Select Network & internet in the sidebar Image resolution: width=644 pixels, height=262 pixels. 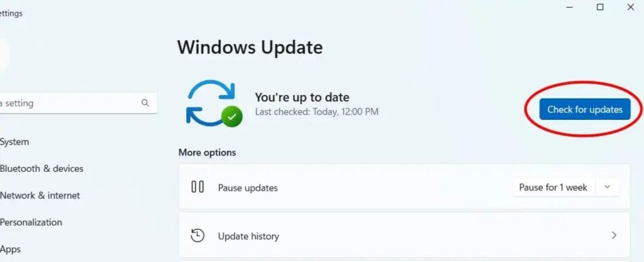(x=40, y=195)
